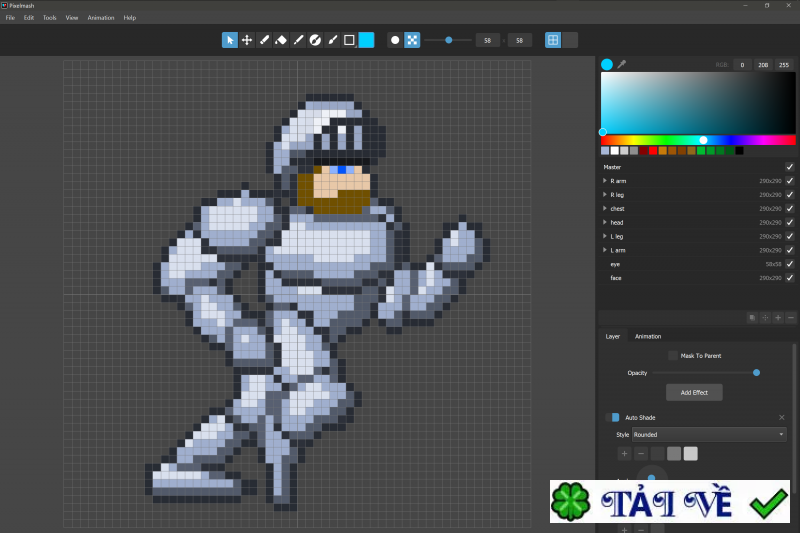Image resolution: width=800 pixels, height=533 pixels.
Task: Click the add layer plus icon
Action: (x=778, y=317)
